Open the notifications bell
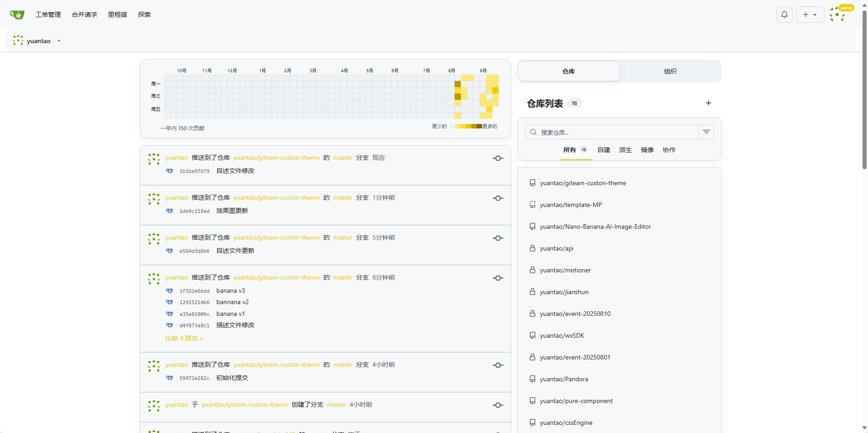 click(784, 15)
